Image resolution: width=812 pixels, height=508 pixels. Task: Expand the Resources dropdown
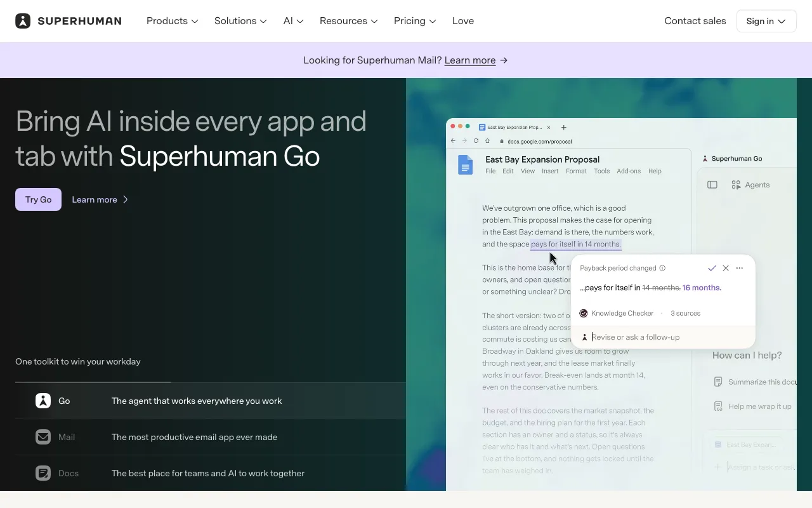[x=349, y=21]
